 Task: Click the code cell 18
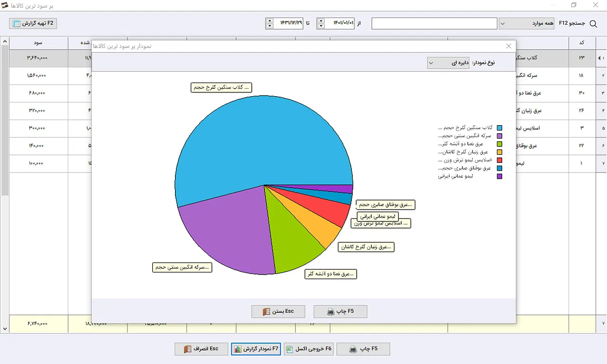(x=582, y=75)
